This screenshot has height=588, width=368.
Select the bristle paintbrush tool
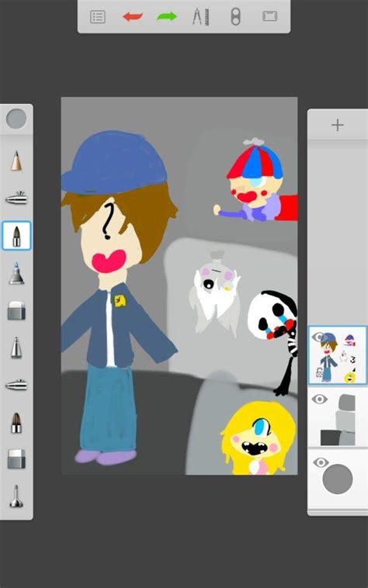tap(16, 423)
